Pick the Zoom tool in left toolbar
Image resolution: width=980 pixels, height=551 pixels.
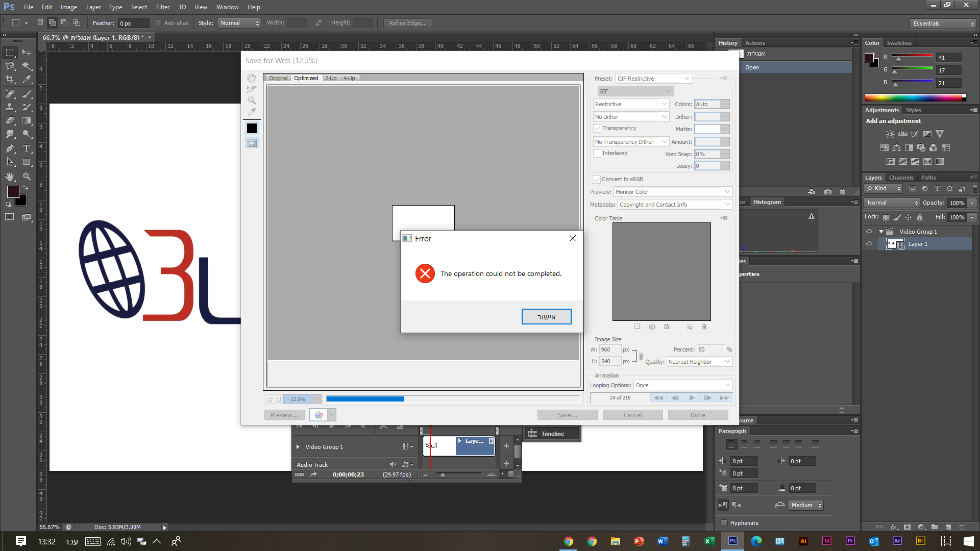coord(27,177)
